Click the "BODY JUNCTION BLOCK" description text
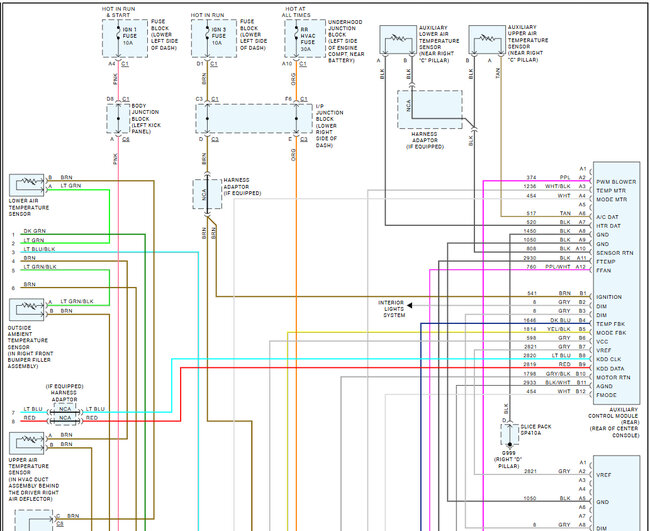This screenshot has height=531, width=650. tap(146, 119)
